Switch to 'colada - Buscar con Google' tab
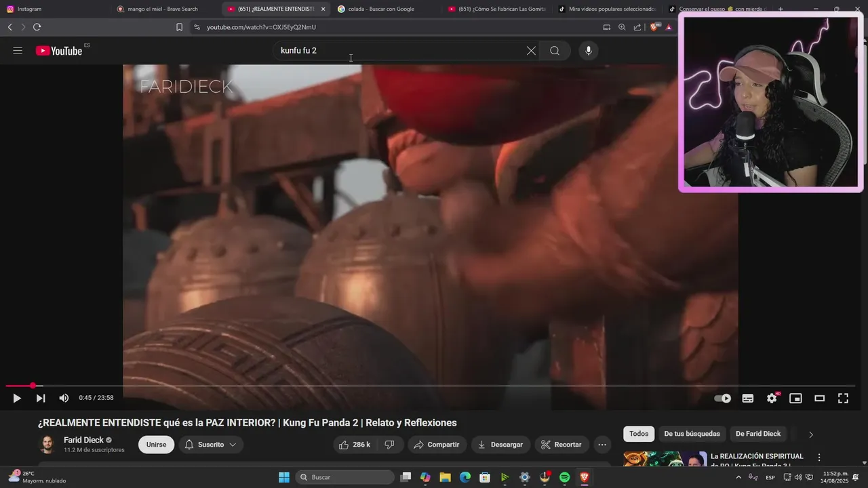The image size is (868, 488). [387, 9]
